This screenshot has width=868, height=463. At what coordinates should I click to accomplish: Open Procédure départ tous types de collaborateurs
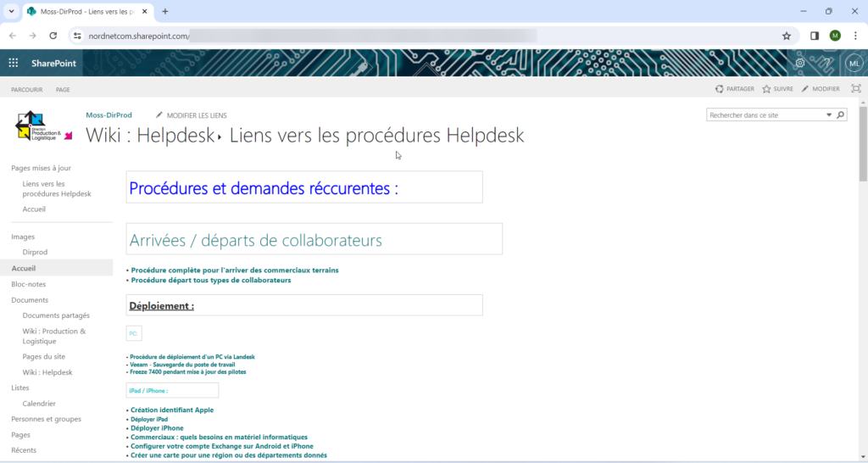coord(211,280)
